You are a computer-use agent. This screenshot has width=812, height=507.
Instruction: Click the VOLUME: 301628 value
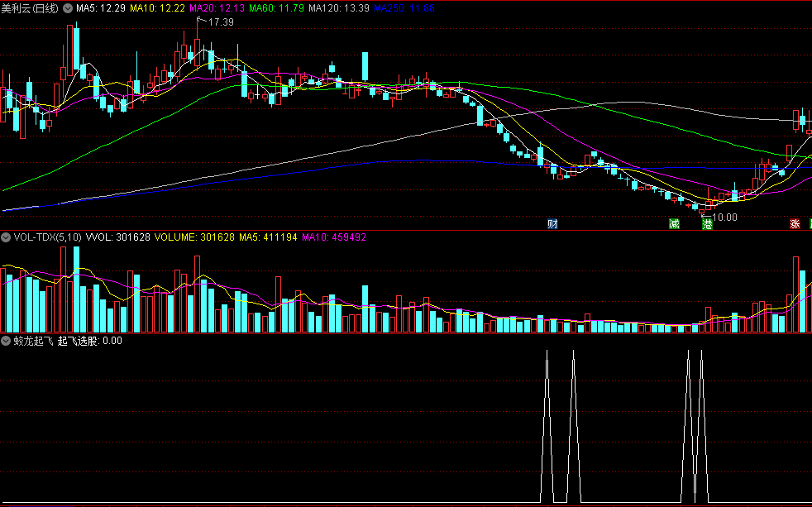[x=194, y=237]
